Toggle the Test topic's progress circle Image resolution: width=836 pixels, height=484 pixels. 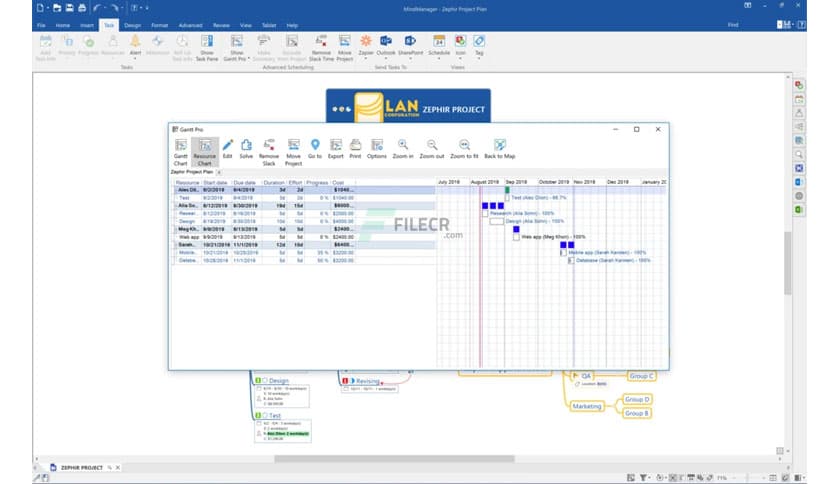coord(265,415)
